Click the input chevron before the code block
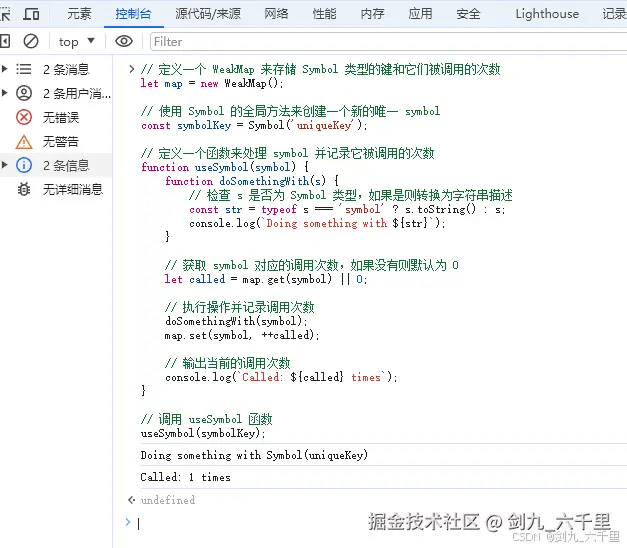The width and height of the screenshot is (627, 548). [x=131, y=69]
